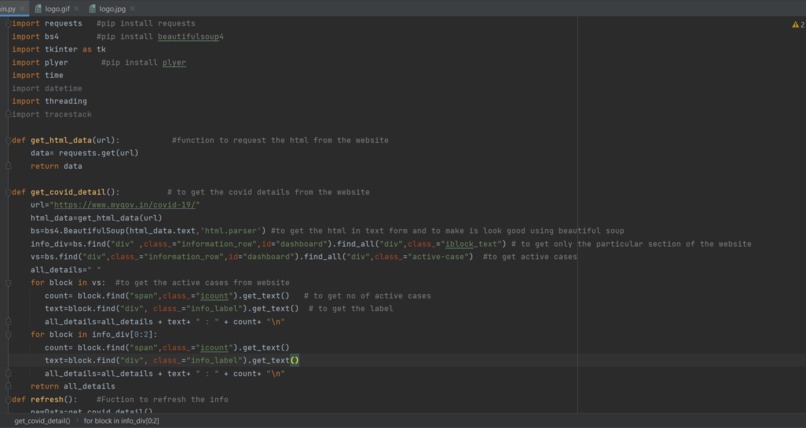Screen dimensions: 806x428
Task: Click comment '# to get the label'
Action: (x=351, y=309)
